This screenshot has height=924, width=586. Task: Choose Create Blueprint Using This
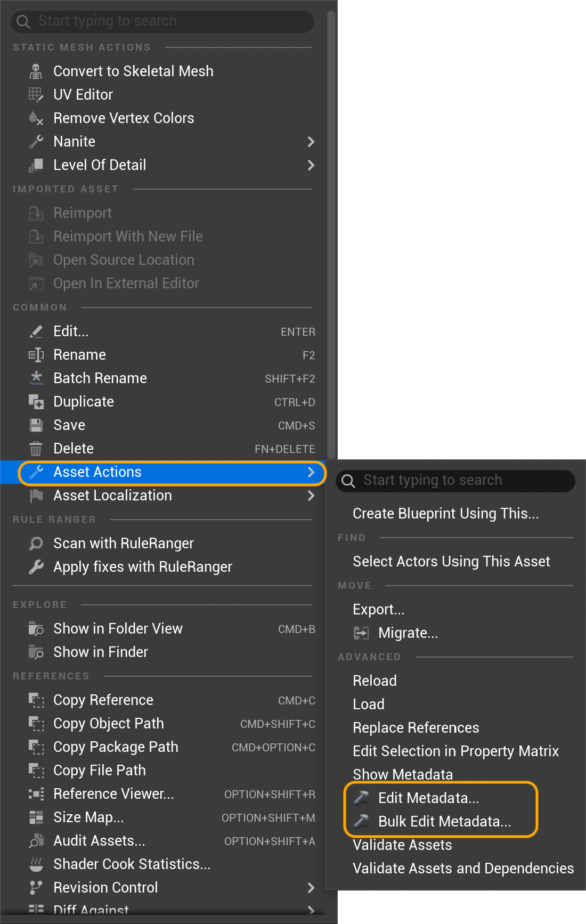[x=445, y=514]
